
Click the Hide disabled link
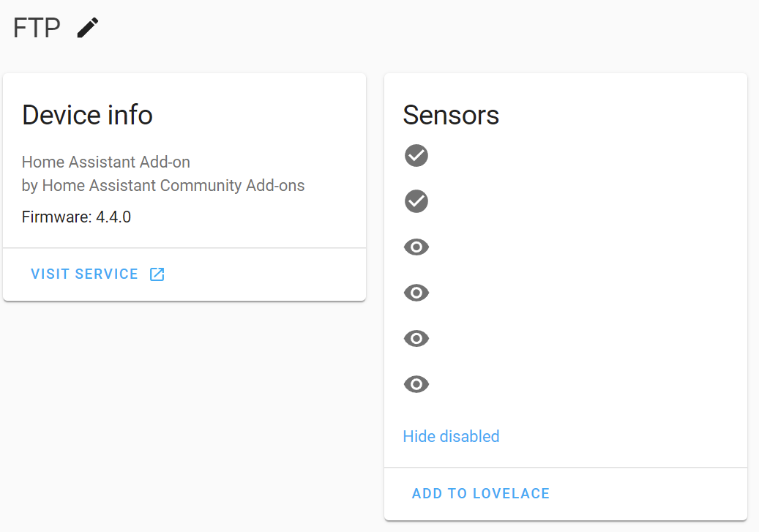click(x=451, y=436)
